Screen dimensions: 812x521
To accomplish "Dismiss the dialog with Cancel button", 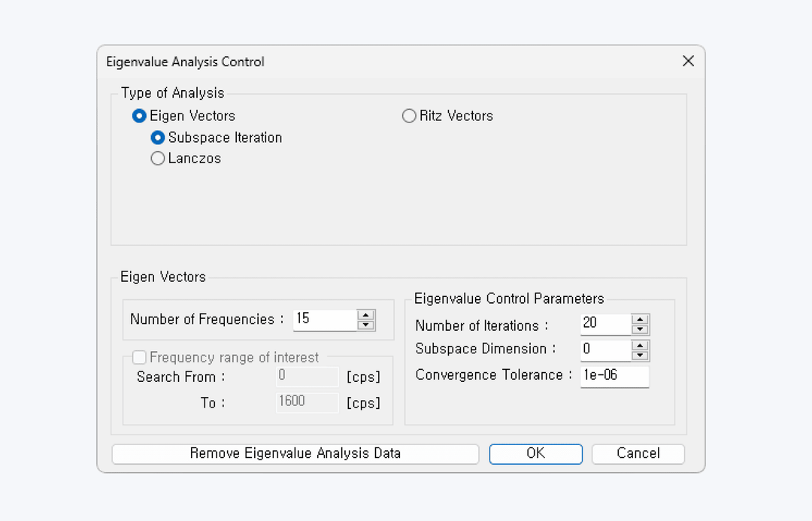I will click(x=638, y=453).
